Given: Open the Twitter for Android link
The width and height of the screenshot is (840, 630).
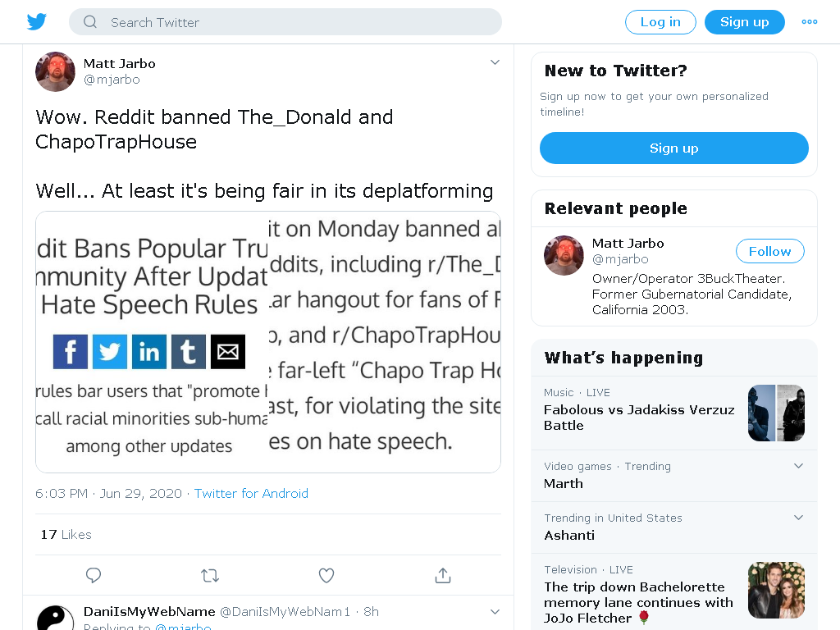Looking at the screenshot, I should 251,493.
